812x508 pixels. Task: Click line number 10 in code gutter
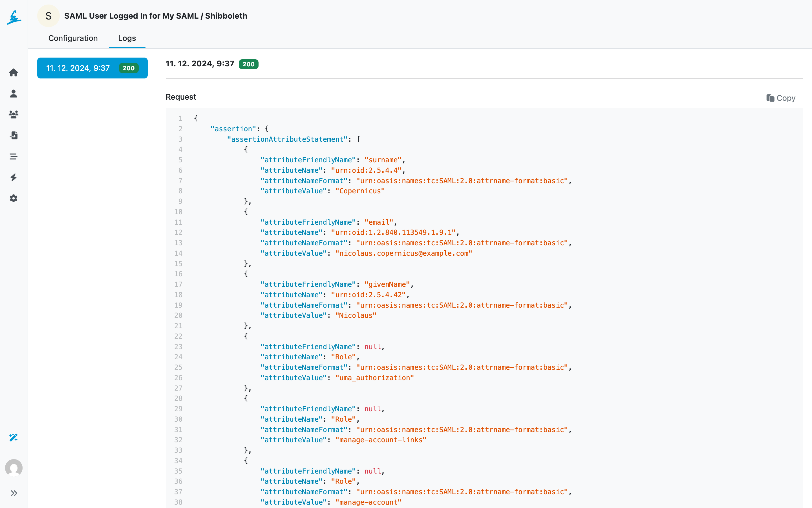tap(178, 212)
